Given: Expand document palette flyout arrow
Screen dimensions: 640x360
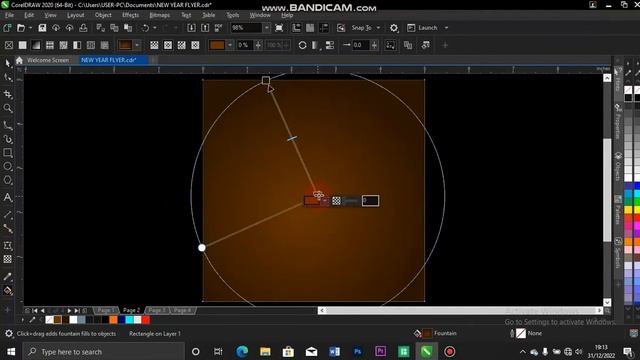Looking at the screenshot, I should click(23, 320).
